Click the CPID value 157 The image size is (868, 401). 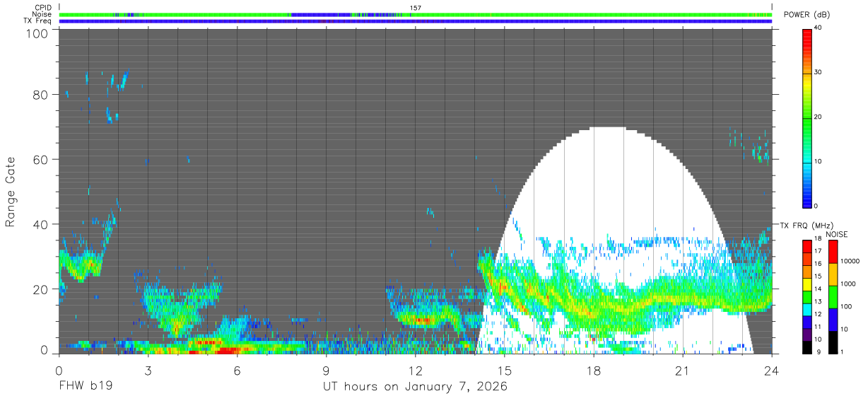416,8
